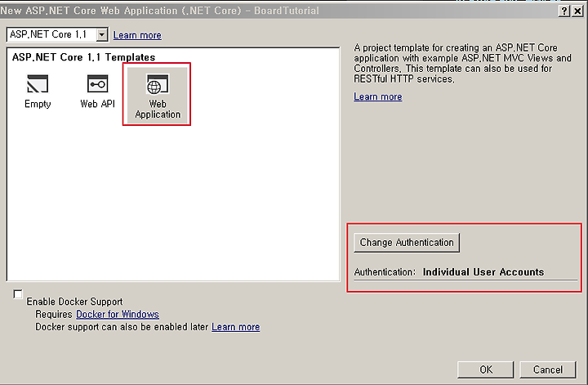Click the Change Authentication button
This screenshot has width=588, height=385.
pos(407,243)
